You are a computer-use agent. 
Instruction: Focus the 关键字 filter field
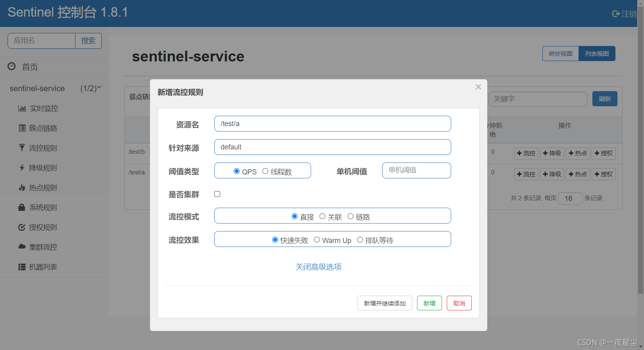[538, 99]
